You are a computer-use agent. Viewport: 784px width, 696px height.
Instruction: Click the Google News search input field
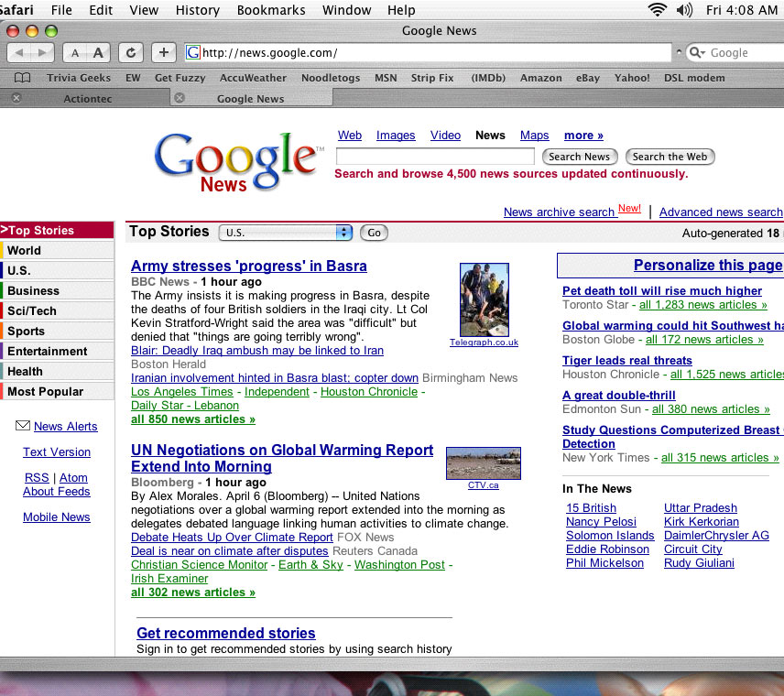(x=435, y=157)
